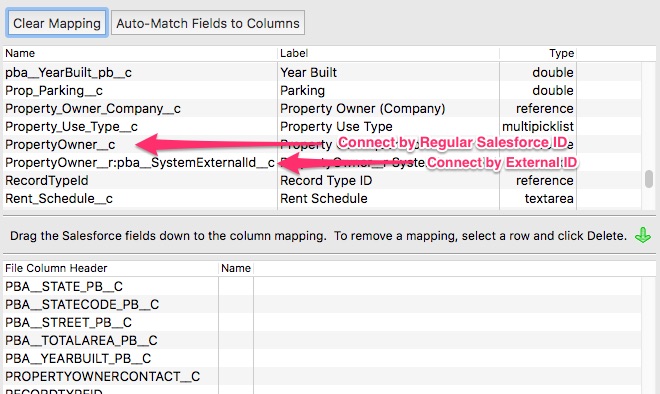Select the Property_Use_Type__c field row
Image resolution: width=660 pixels, height=394 pixels.
click(x=322, y=126)
